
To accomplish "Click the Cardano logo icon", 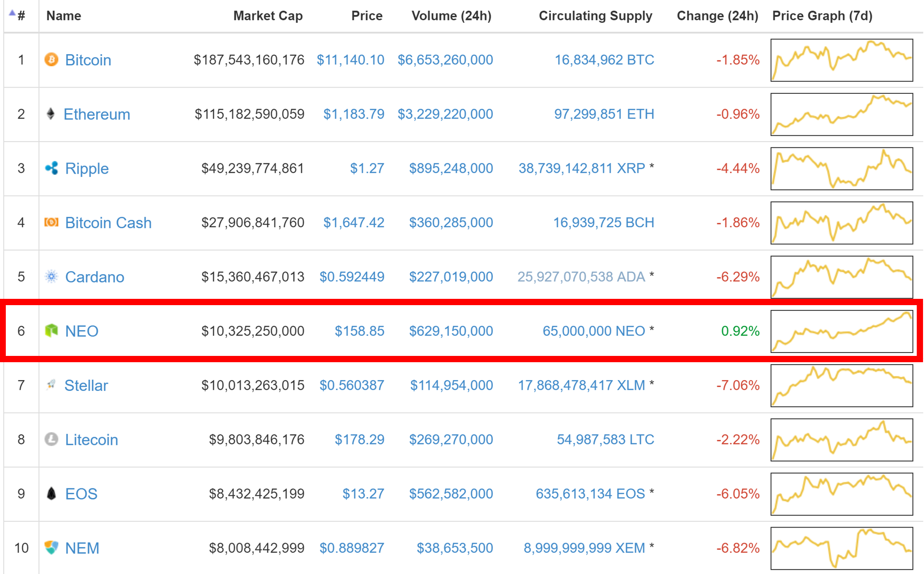I will (51, 276).
